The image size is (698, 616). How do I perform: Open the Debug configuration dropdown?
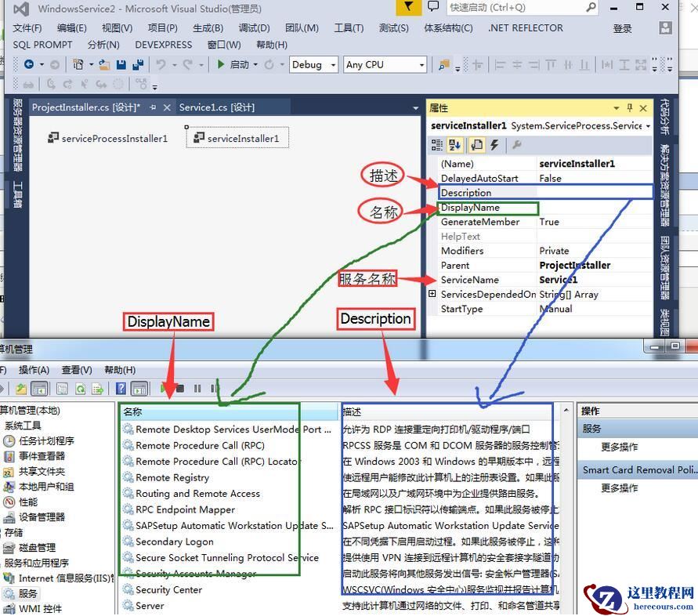click(x=332, y=65)
